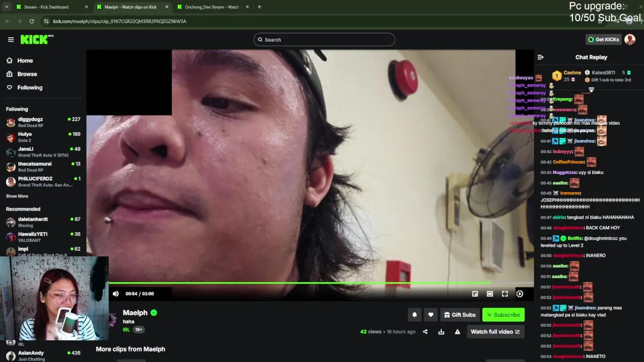Open diggydogz channel in Following list
644x362 pixels.
coord(43,122)
